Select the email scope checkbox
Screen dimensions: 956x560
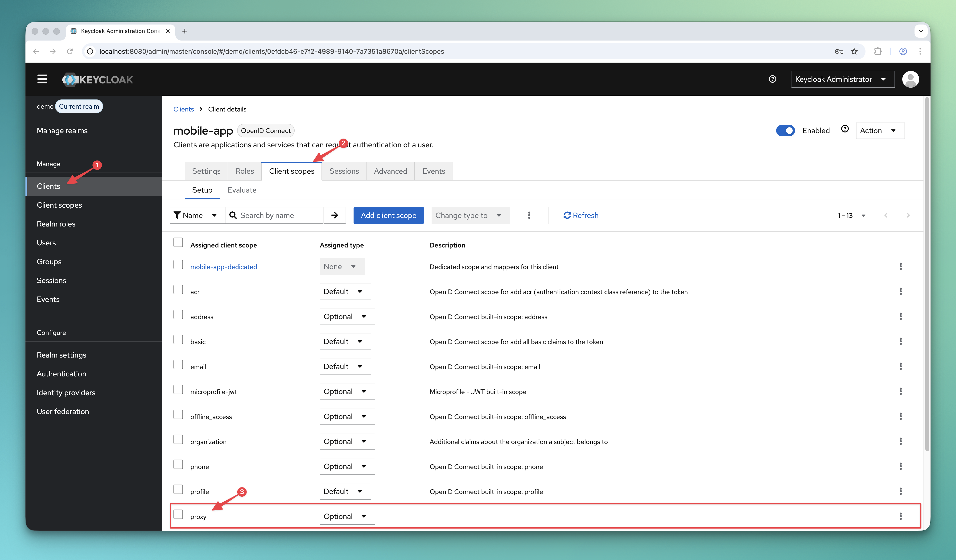click(x=178, y=365)
